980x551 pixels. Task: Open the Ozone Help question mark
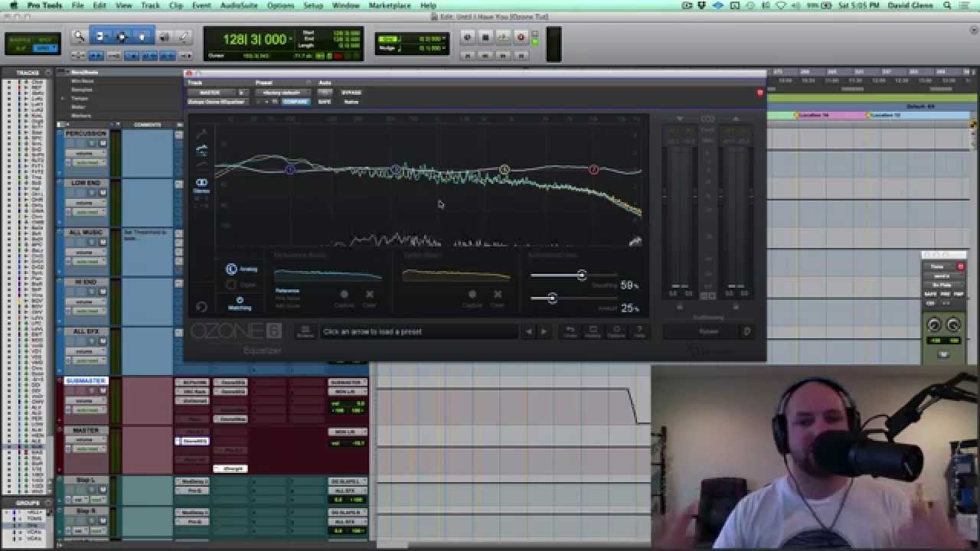coord(639,331)
